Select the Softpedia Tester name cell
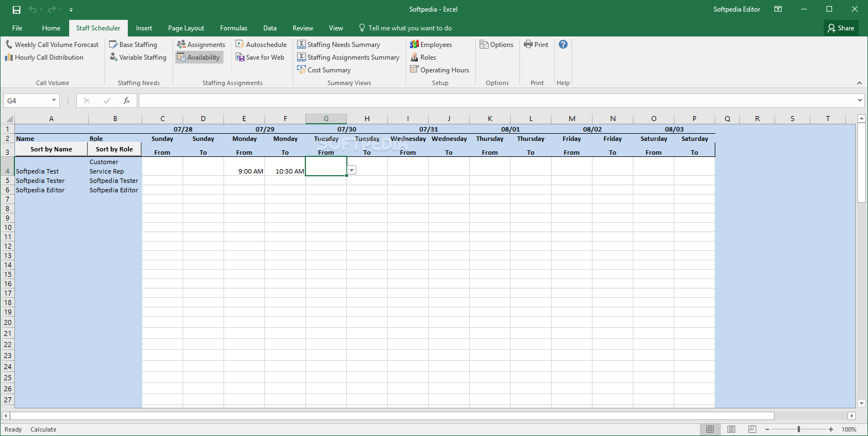 tap(51, 181)
